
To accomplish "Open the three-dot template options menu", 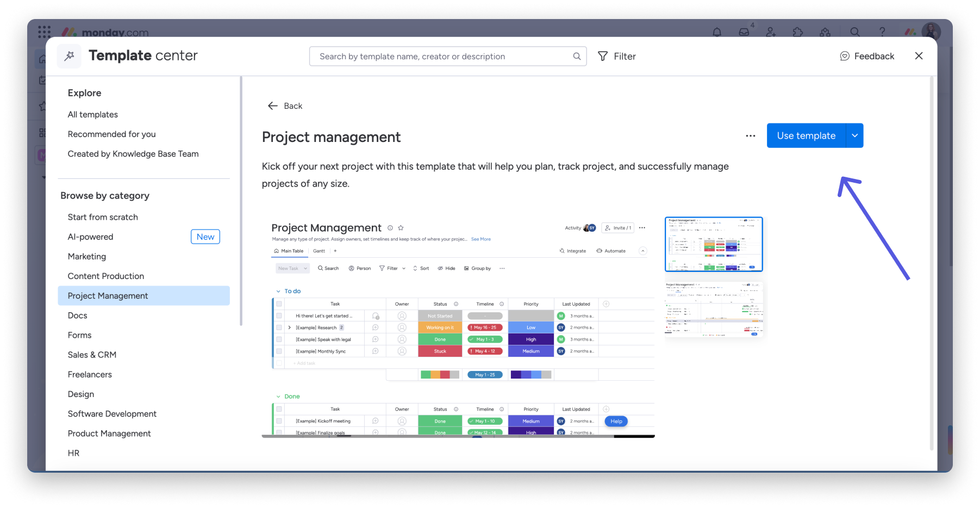I will point(751,136).
